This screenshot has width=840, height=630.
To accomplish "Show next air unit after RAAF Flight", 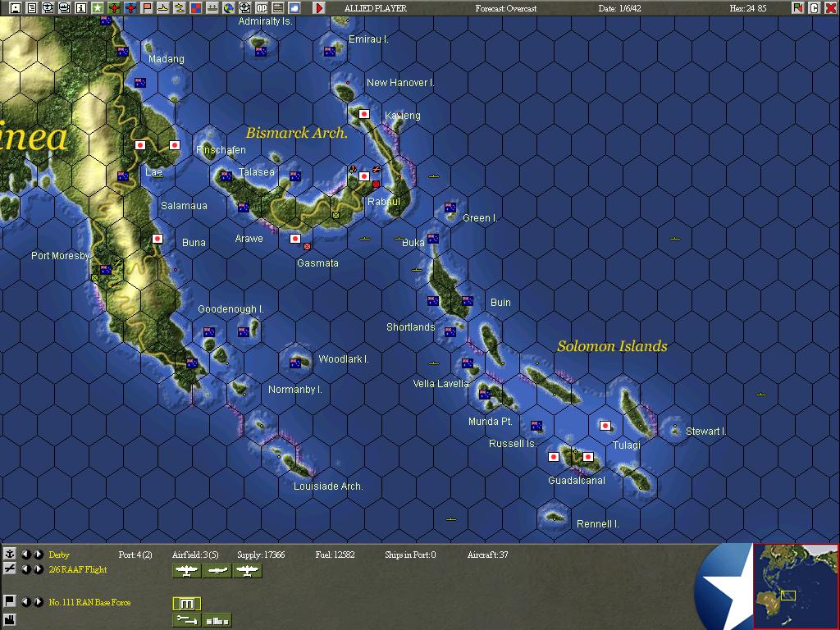I will tap(39, 569).
